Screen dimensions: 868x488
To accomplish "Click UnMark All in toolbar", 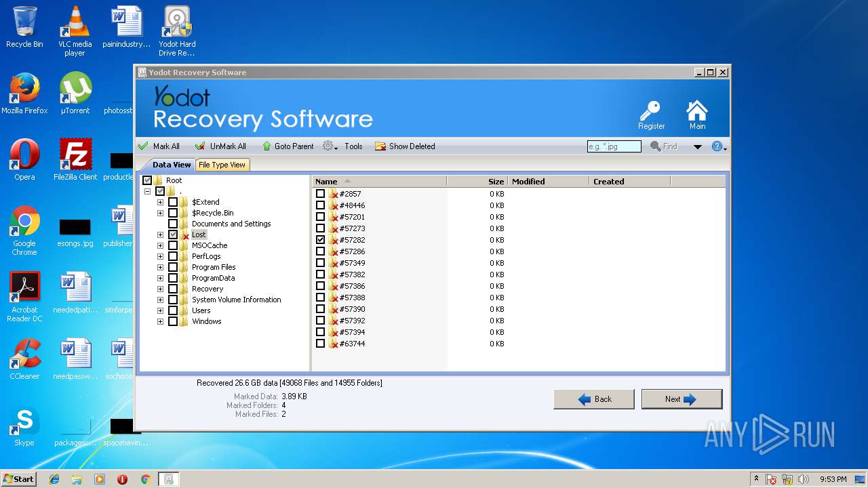I will coord(220,146).
